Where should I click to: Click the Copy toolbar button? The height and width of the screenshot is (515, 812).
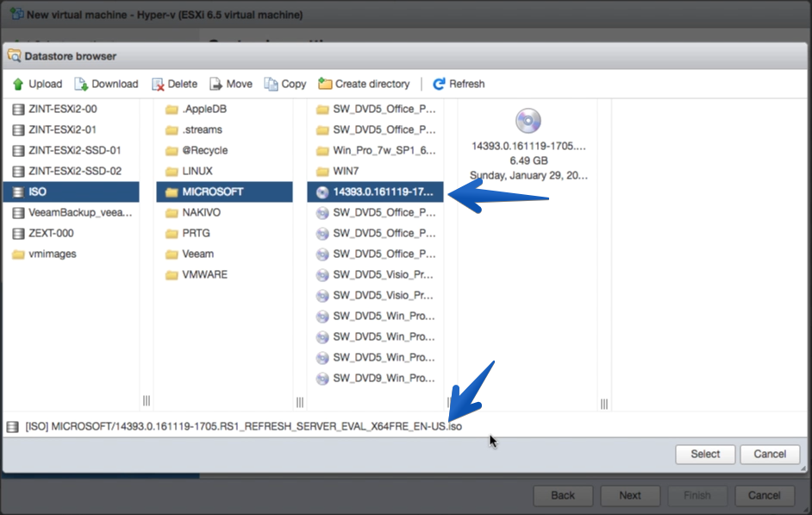[285, 84]
